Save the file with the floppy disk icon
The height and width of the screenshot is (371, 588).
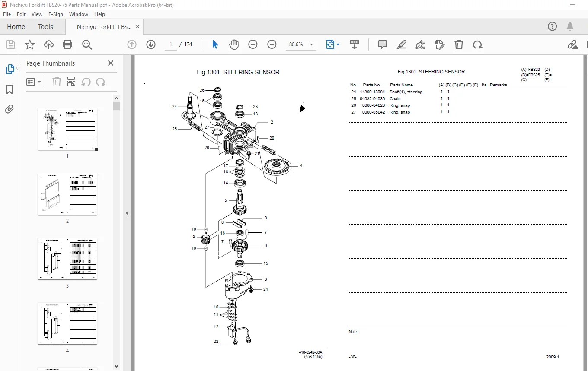11,44
